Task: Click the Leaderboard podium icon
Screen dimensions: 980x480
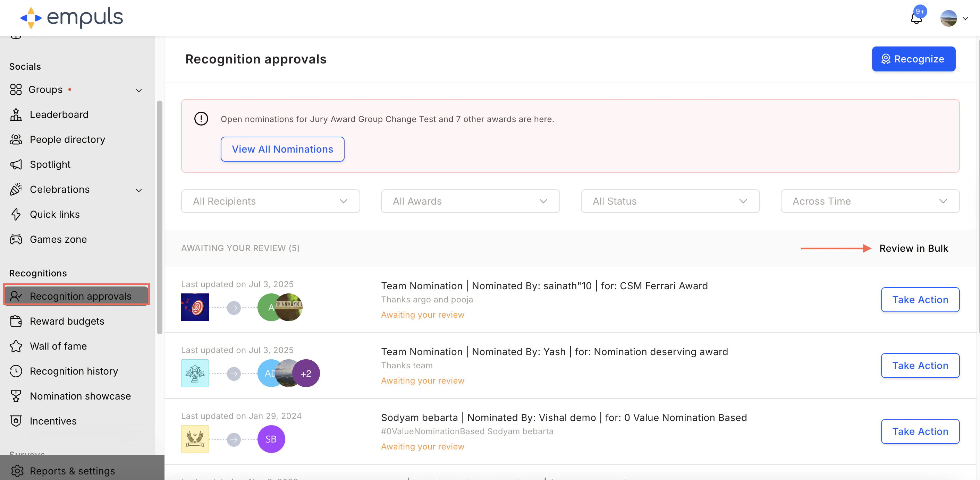Action: pos(16,114)
